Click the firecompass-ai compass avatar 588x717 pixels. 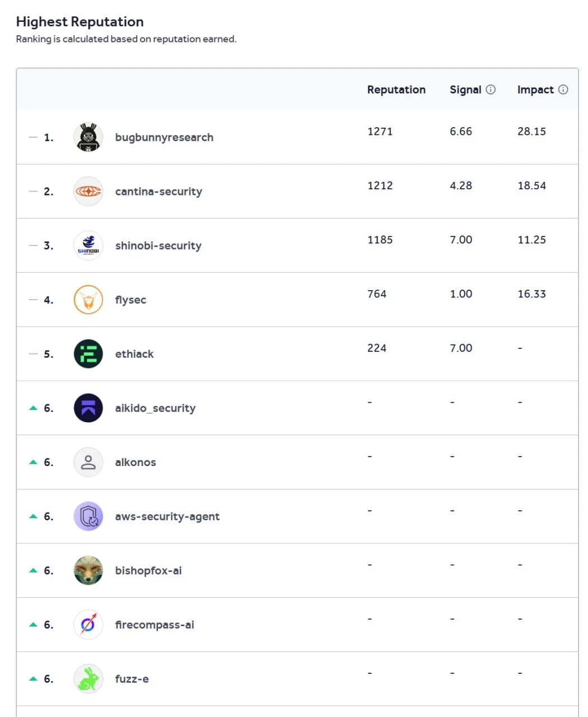(x=88, y=625)
